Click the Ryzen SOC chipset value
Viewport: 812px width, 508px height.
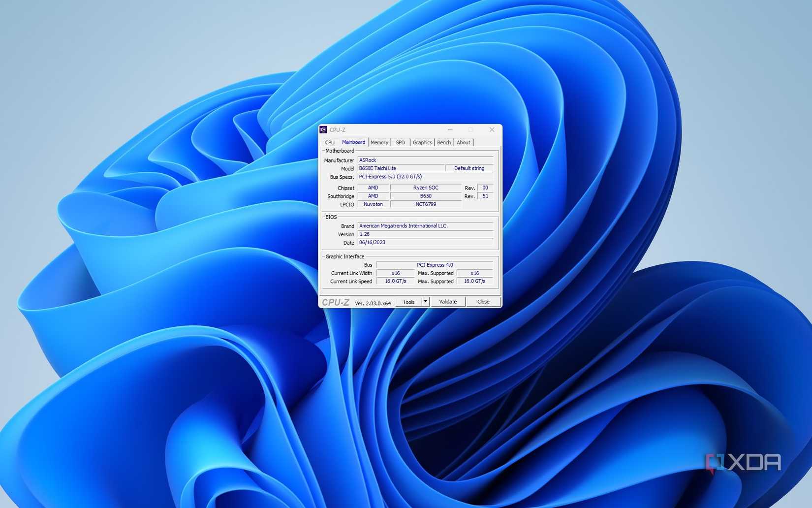pyautogui.click(x=426, y=188)
